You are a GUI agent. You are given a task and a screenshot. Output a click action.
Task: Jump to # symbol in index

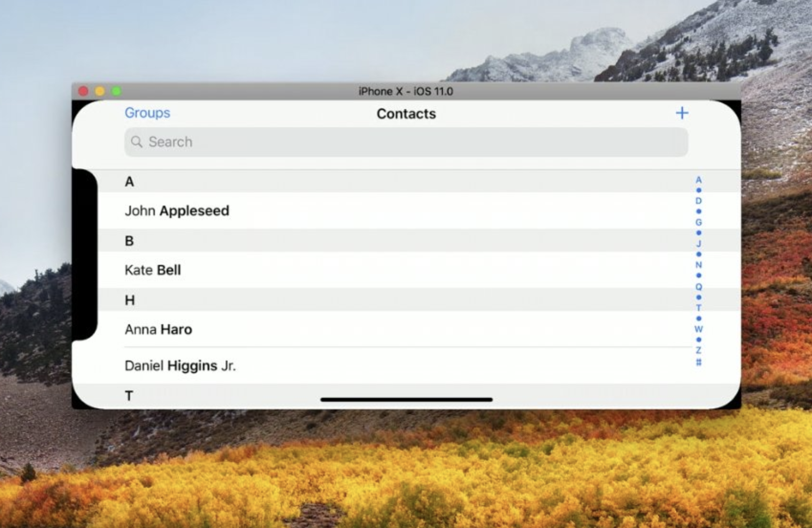click(699, 362)
